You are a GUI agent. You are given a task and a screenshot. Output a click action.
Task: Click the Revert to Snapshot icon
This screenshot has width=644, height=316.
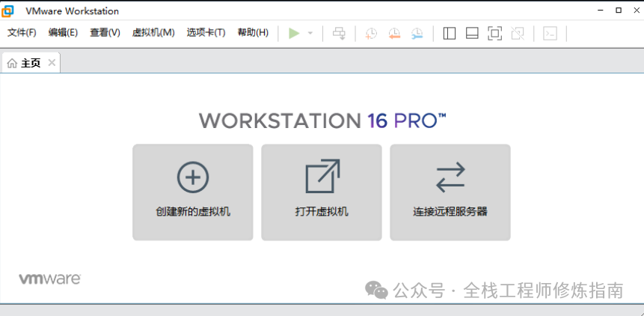[394, 34]
